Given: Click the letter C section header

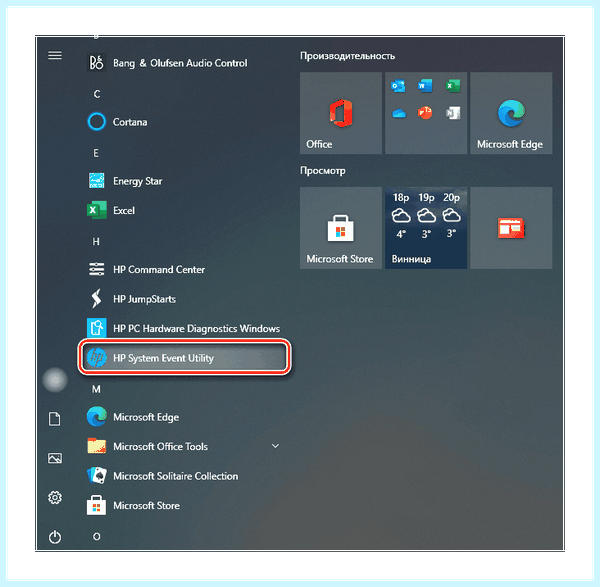Looking at the screenshot, I should (97, 94).
